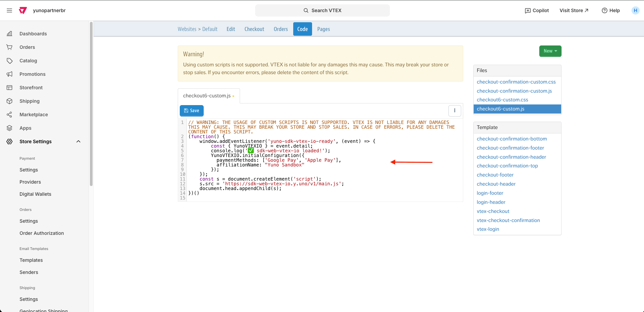Viewport: 644px width, 312px height.
Task: Go to Websites breadcrumb
Action: 187,29
